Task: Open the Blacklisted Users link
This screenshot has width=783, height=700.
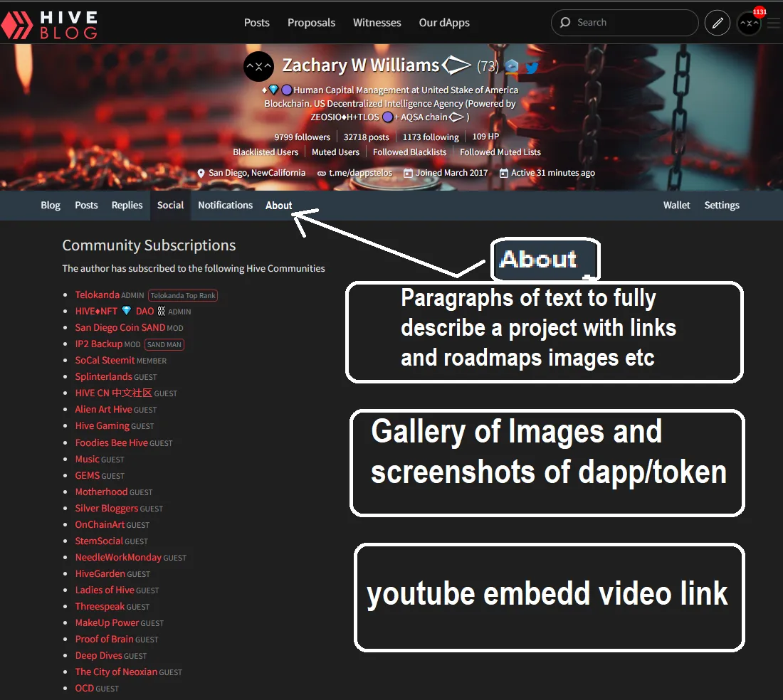Action: coord(266,152)
